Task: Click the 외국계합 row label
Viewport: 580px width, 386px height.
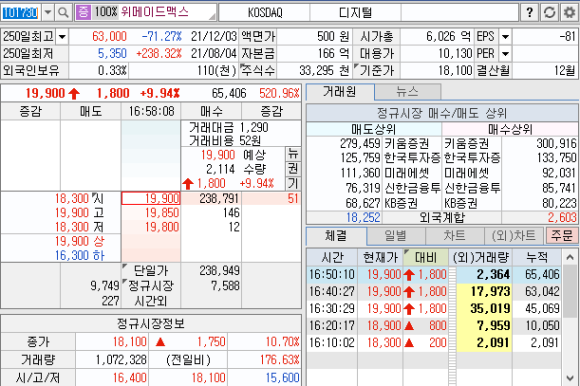Action: [x=442, y=217]
